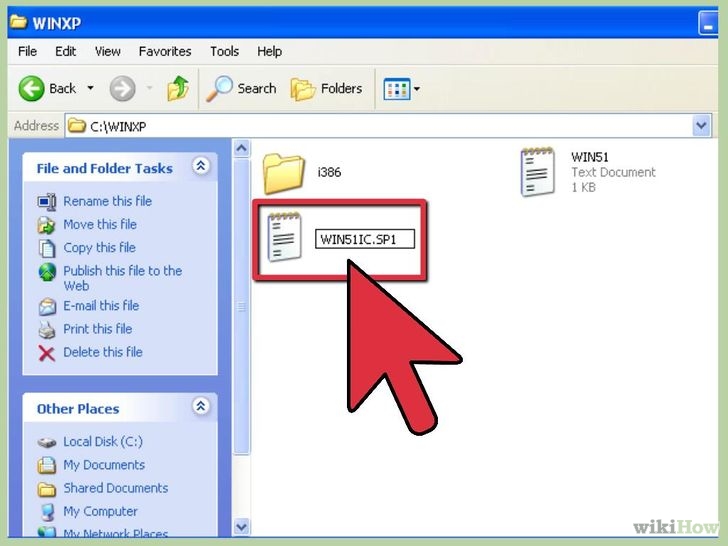This screenshot has width=728, height=546.
Task: Click the Local Disk drive icon
Action: point(47,442)
